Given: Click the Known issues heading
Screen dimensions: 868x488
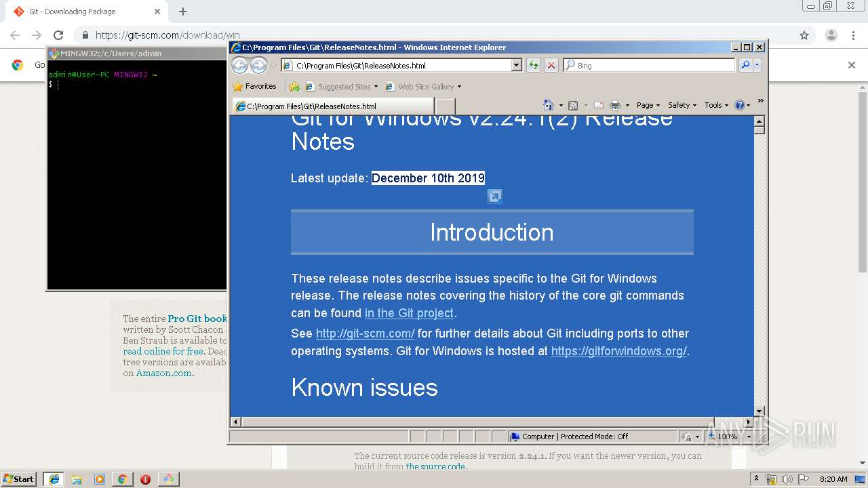Looking at the screenshot, I should [364, 388].
